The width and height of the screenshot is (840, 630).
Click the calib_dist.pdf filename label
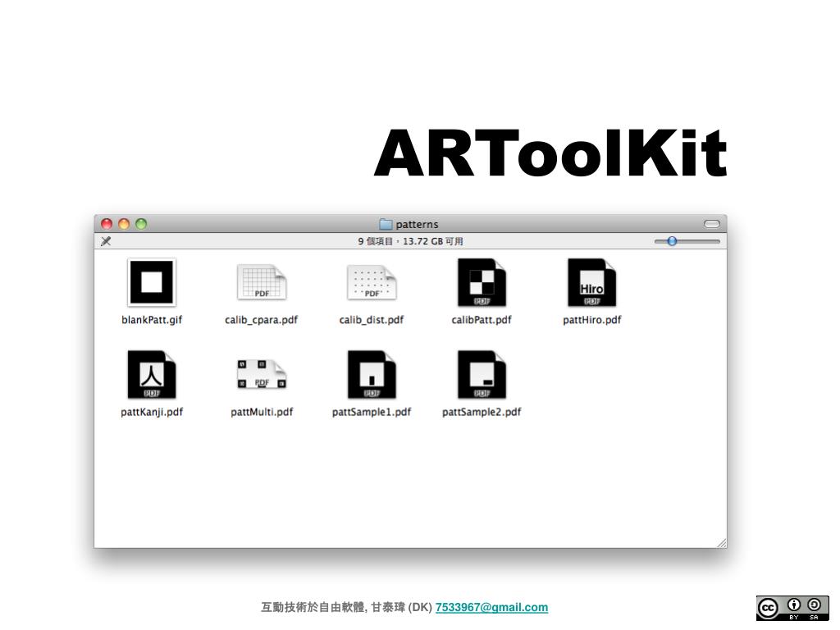click(372, 320)
